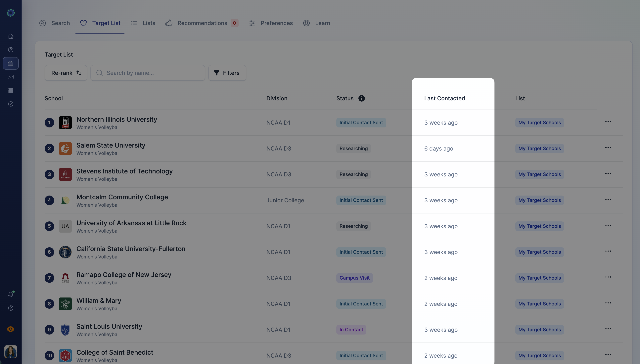Open more options for Saint Louis University

[x=608, y=329]
